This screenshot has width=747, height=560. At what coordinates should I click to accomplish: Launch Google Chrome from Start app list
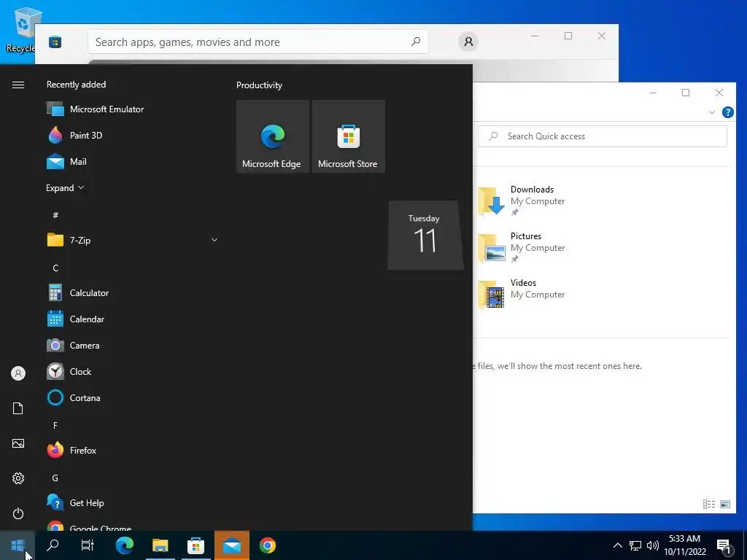132,526
